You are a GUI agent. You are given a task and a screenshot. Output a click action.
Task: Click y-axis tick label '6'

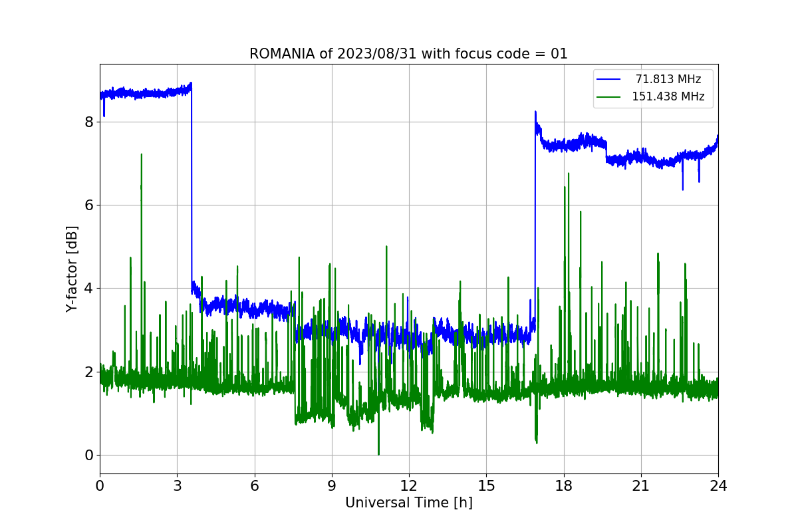point(88,205)
